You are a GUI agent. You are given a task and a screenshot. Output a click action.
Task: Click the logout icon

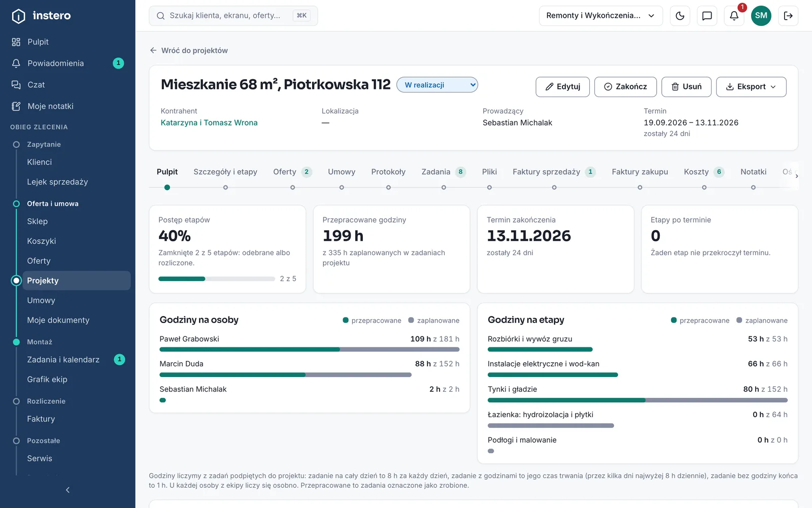(788, 16)
